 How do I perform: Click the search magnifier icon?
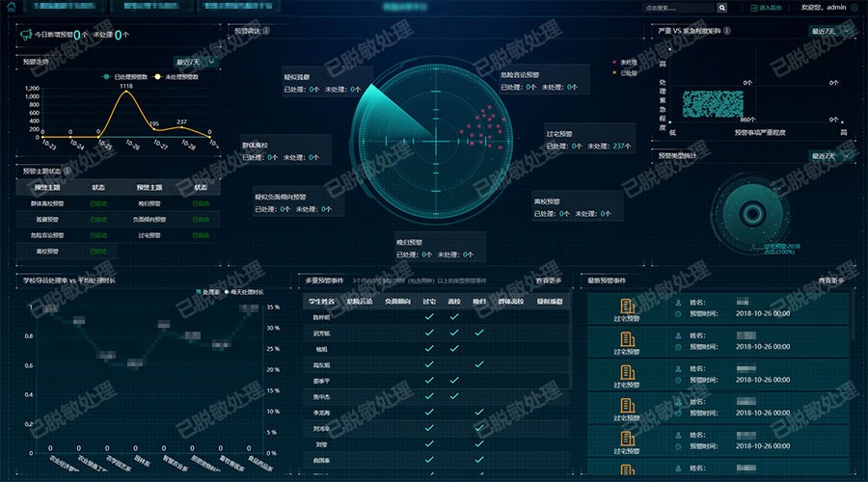pos(721,8)
